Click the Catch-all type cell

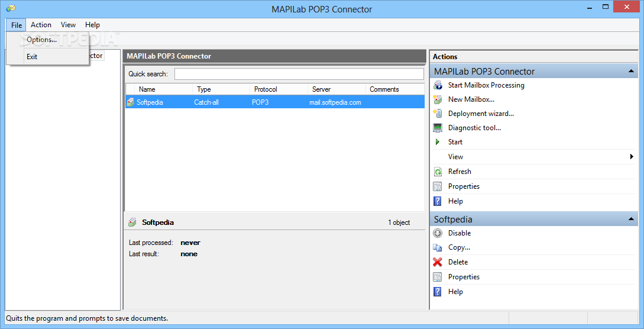point(206,102)
